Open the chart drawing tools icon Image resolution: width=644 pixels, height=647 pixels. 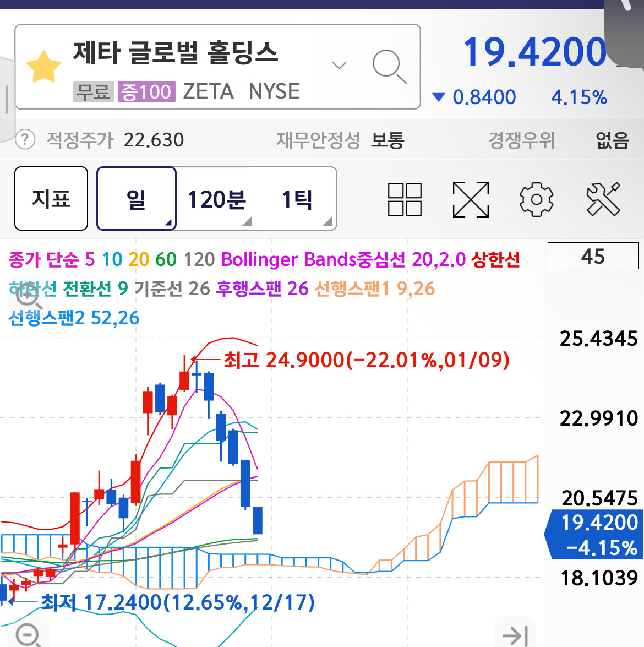coord(603,199)
